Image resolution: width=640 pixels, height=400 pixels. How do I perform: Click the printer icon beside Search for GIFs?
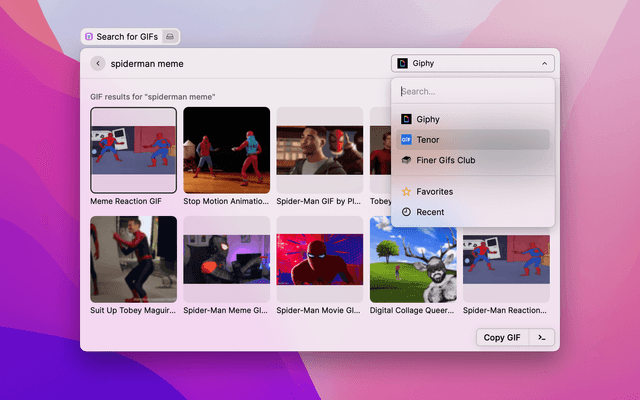pos(169,37)
